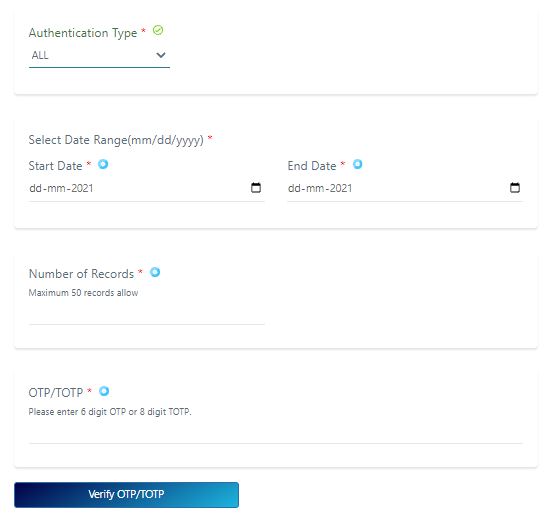The height and width of the screenshot is (519, 555).
Task: Focus the Start Date dd-mm-2021 field
Action: 146,188
